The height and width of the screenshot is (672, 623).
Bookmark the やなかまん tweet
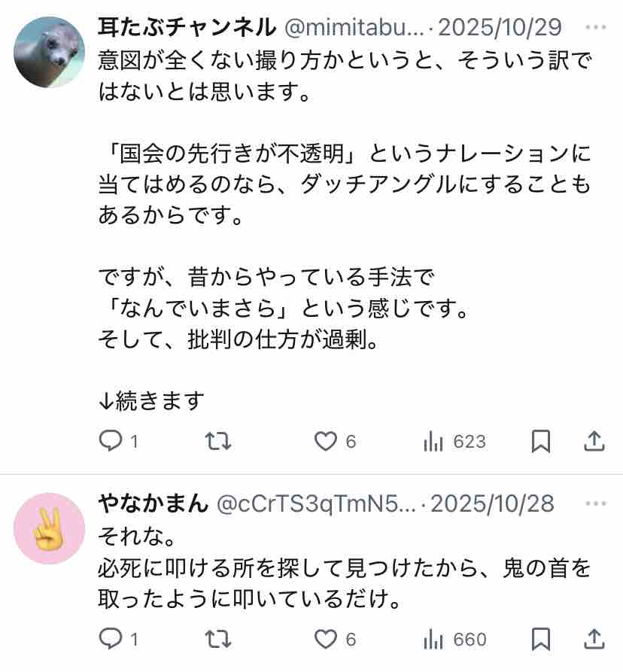point(541,639)
